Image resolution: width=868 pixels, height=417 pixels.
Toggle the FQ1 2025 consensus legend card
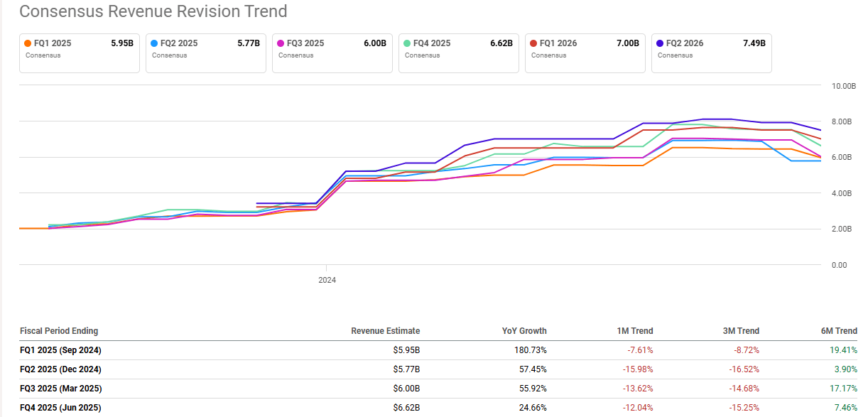pyautogui.click(x=80, y=53)
